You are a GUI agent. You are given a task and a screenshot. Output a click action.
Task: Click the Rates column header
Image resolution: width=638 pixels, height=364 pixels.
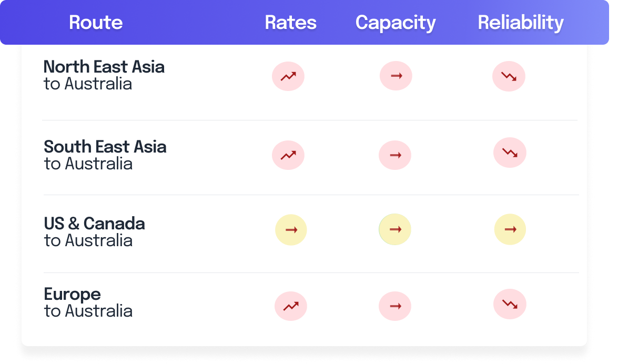pos(291,23)
